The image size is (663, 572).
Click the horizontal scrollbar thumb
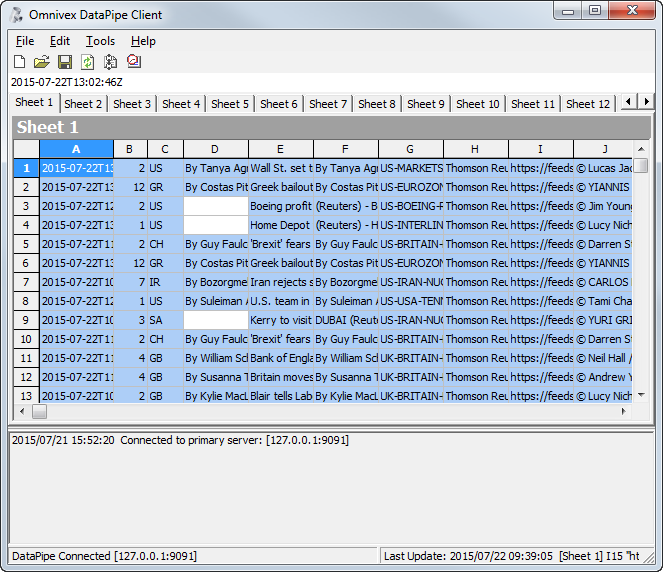tap(39, 411)
